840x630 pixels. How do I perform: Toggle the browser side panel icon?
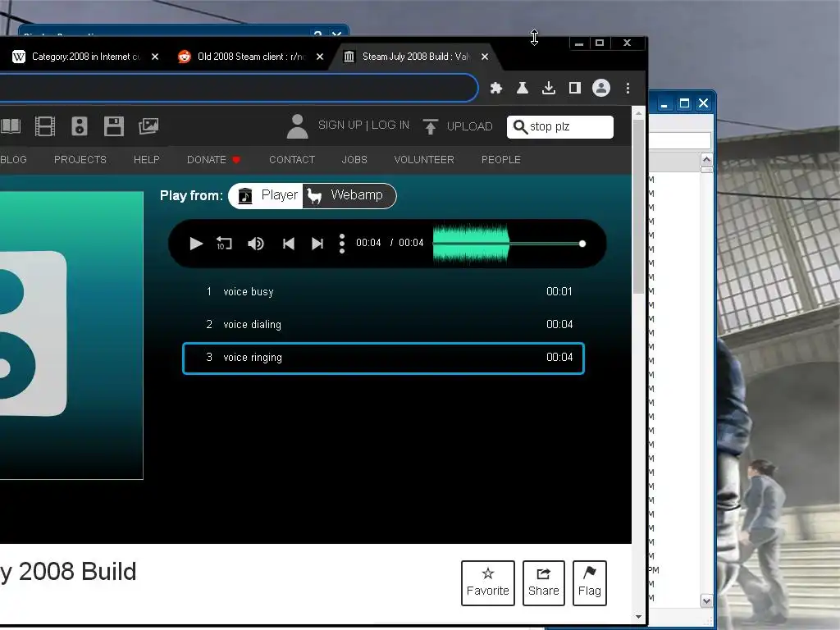click(575, 88)
